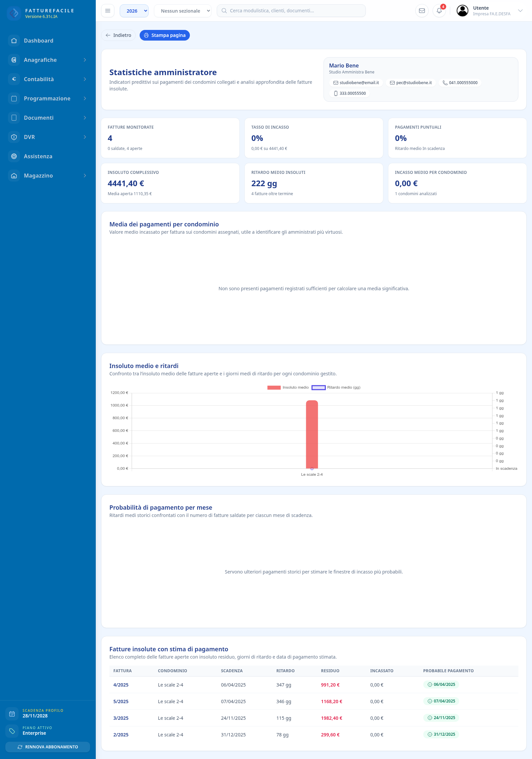
Task: Click the DVR shield icon
Action: tap(14, 137)
